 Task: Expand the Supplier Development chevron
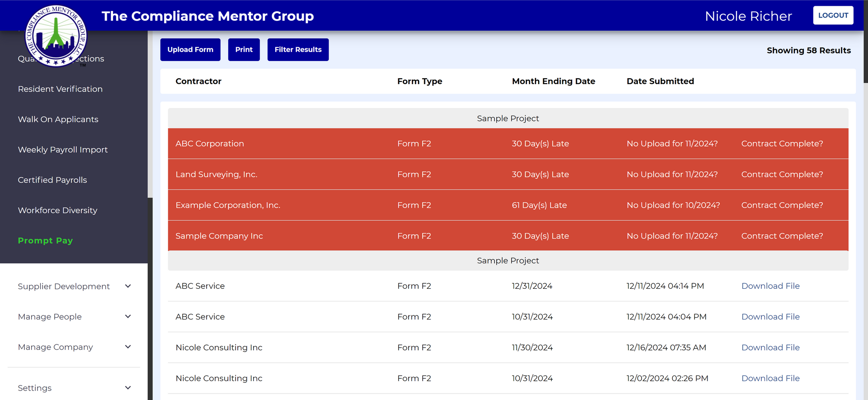click(128, 286)
